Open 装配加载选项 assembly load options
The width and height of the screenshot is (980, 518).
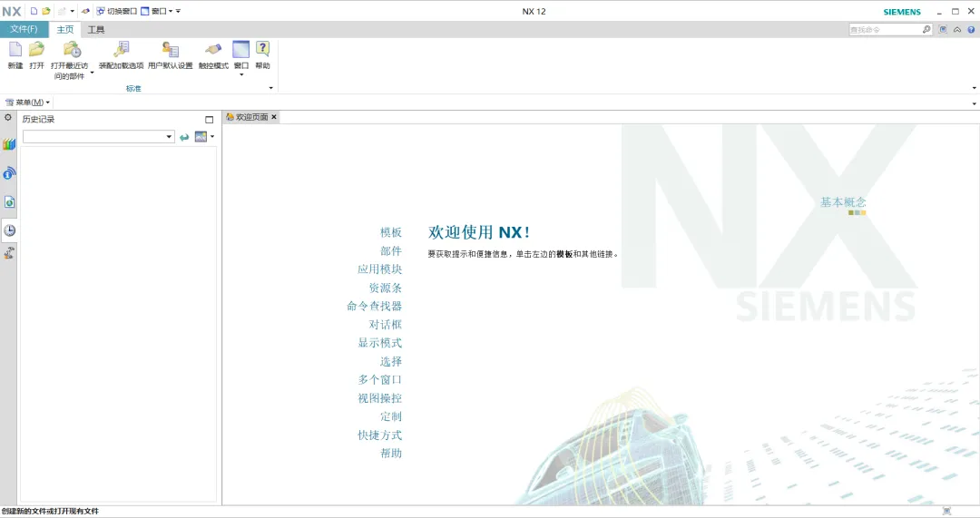pyautogui.click(x=122, y=55)
